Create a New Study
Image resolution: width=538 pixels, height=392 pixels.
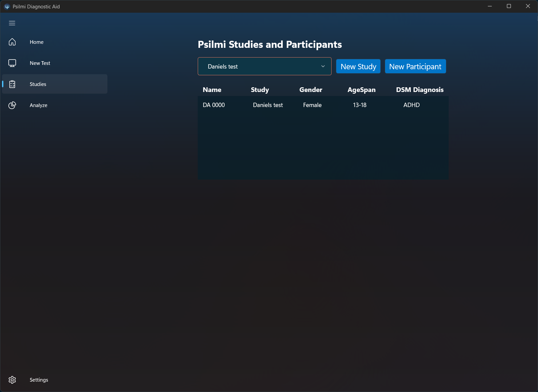coord(358,67)
